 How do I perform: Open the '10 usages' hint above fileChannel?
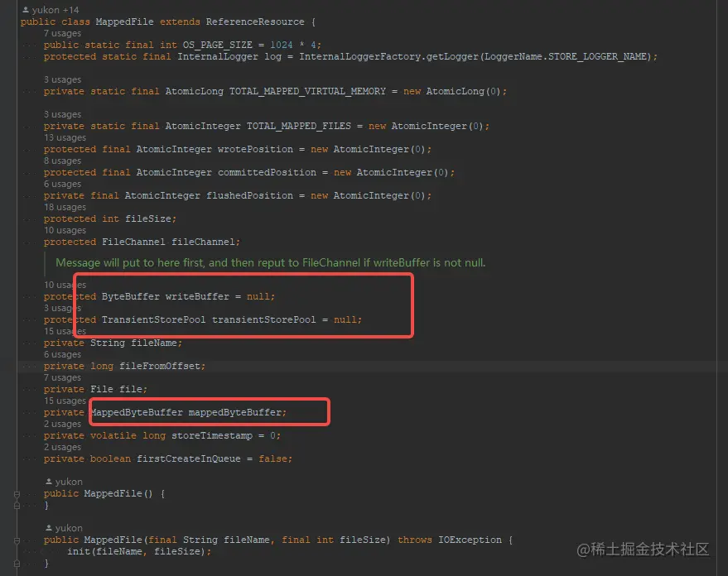[x=65, y=231]
